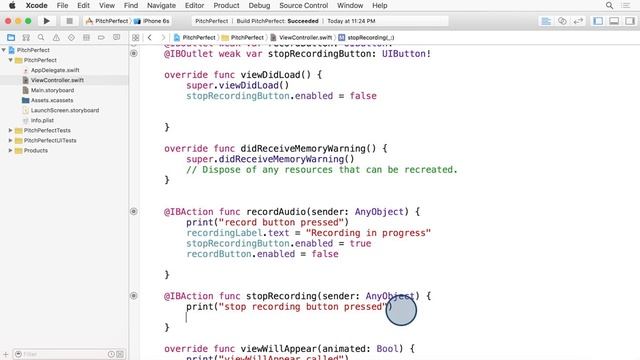The height and width of the screenshot is (360, 640).
Task: Open the Product menu
Action: pos(226,5)
